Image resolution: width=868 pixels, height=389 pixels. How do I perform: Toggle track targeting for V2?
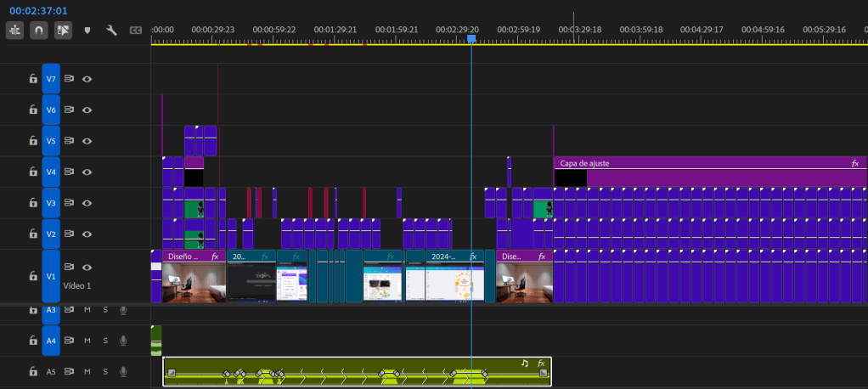point(51,234)
